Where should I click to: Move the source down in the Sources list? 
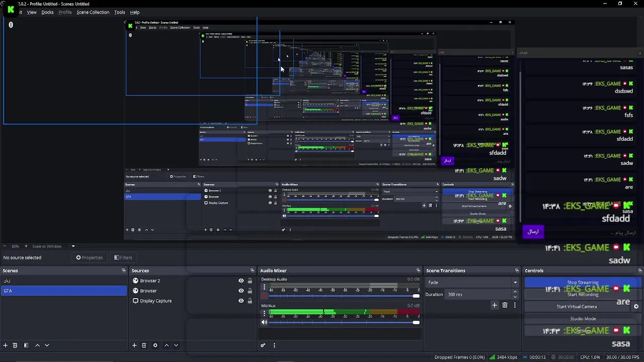[x=176, y=345]
